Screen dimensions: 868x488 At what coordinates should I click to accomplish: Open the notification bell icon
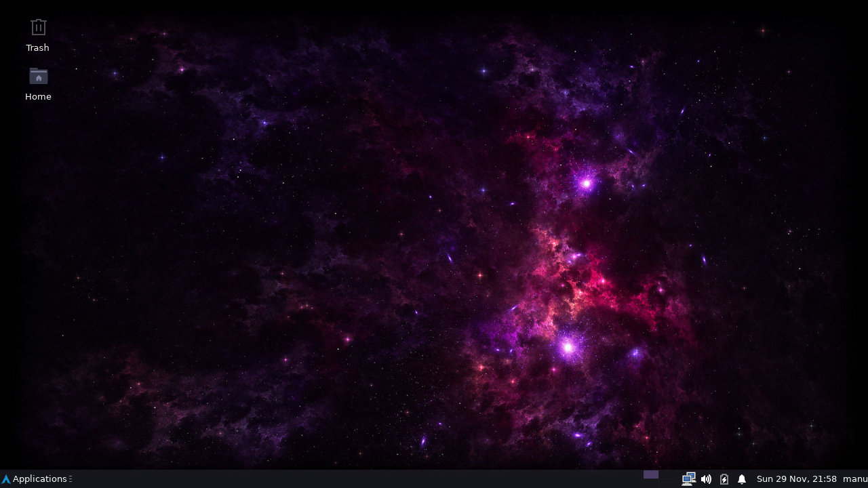tap(741, 479)
